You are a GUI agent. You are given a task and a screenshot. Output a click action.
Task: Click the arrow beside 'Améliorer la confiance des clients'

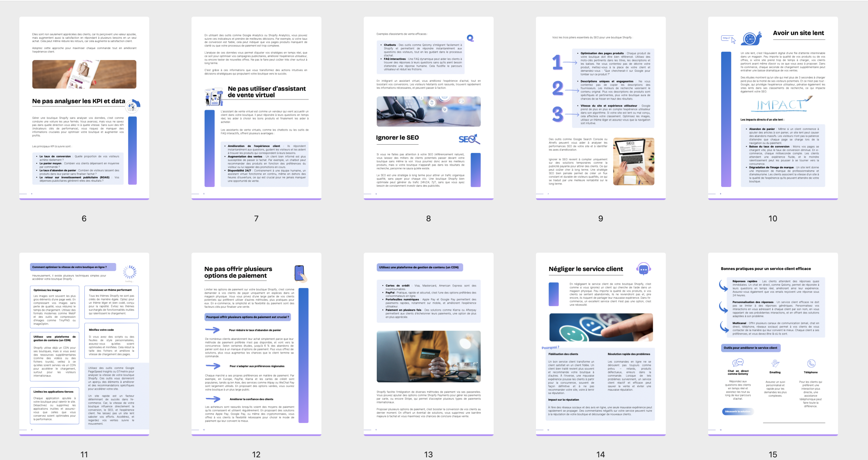click(213, 399)
